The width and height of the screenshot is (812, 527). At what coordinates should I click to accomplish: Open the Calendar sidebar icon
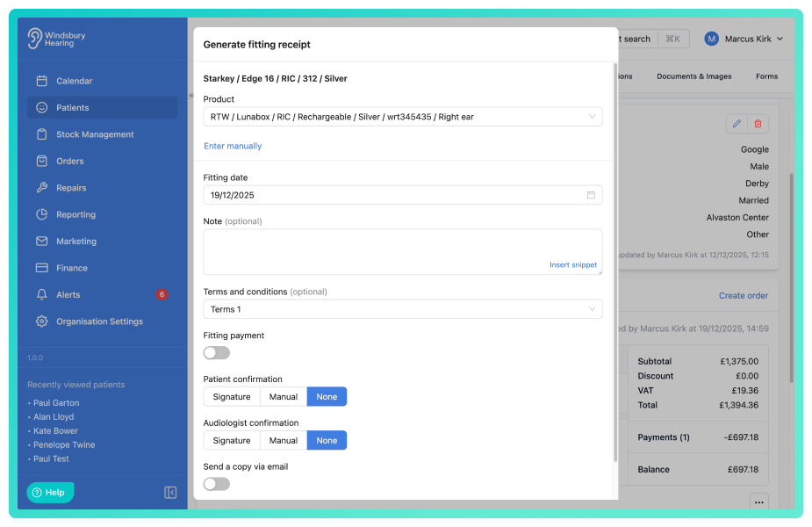(x=42, y=81)
